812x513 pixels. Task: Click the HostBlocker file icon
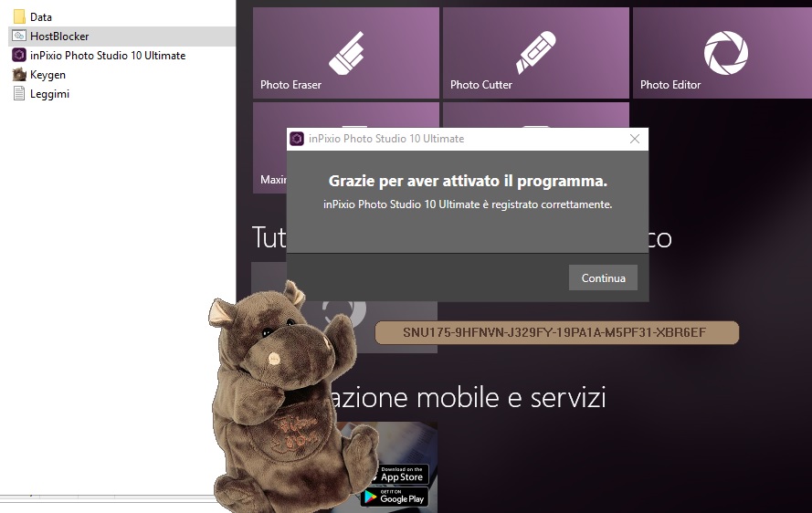[19, 37]
